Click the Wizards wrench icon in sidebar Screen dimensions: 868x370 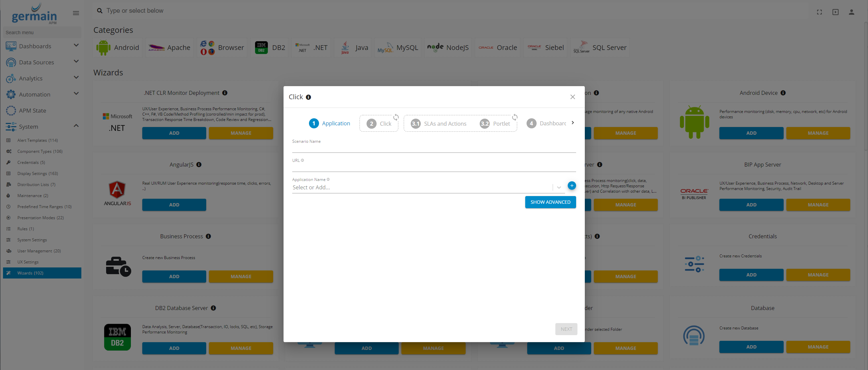pyautogui.click(x=9, y=273)
